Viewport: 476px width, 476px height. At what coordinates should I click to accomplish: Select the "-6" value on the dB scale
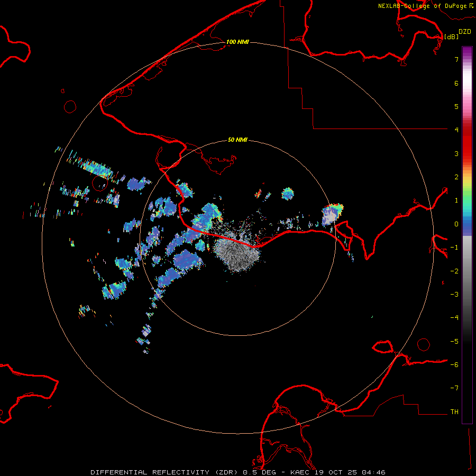pos(454,365)
